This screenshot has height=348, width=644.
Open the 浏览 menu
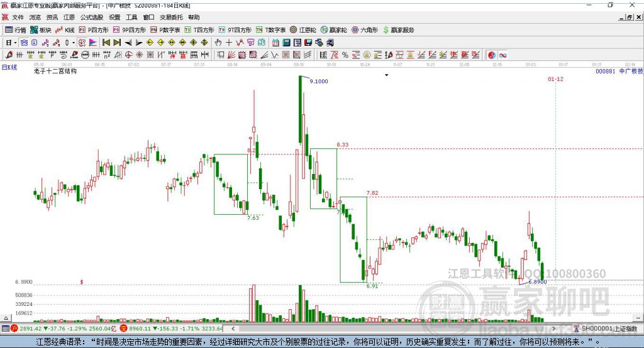(x=35, y=17)
